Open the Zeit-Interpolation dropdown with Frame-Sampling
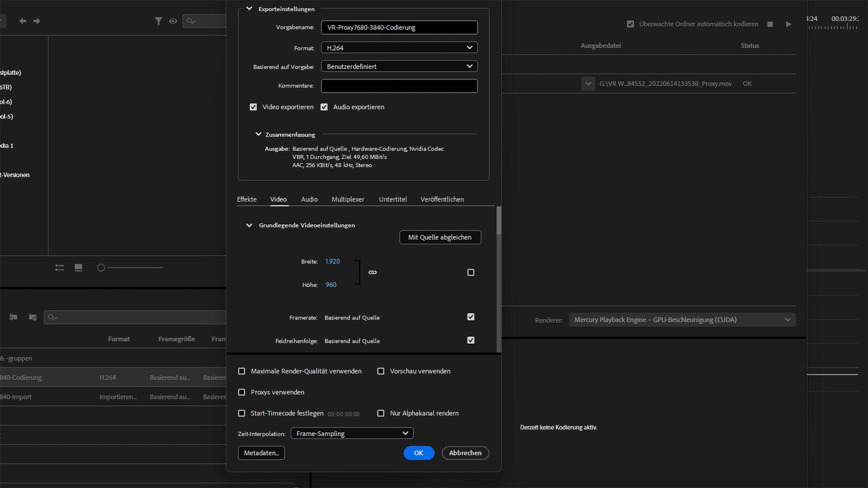 (352, 433)
